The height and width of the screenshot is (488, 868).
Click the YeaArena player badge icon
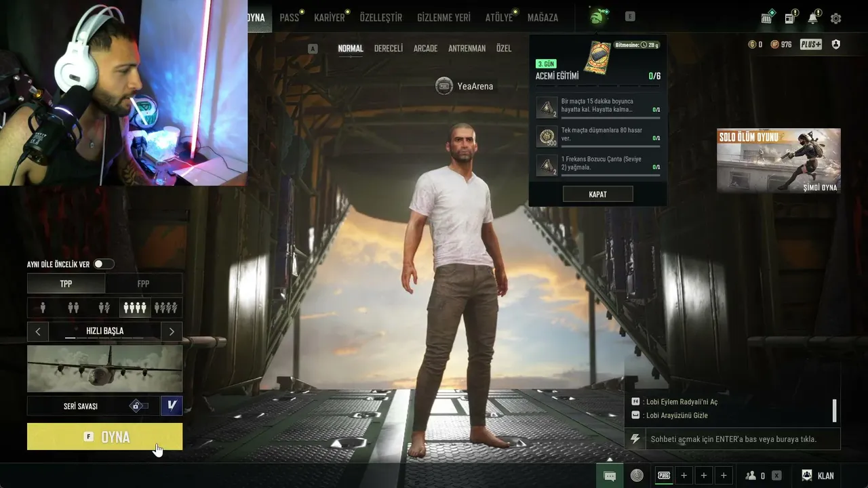coord(444,86)
